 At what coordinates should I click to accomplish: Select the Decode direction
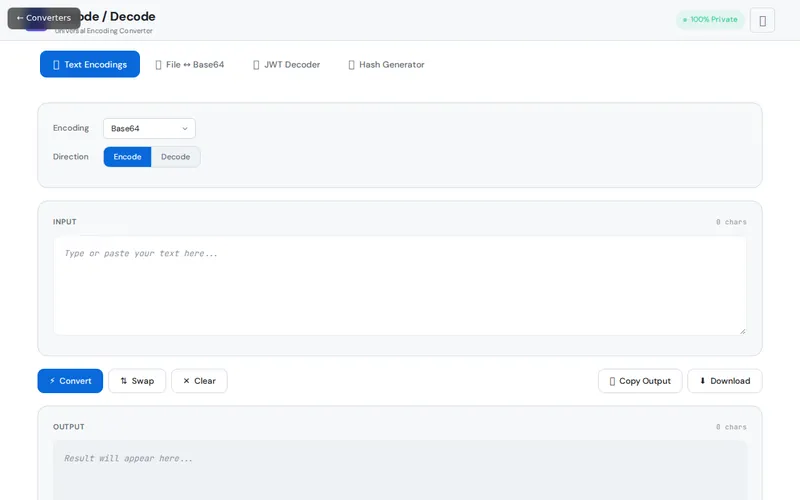[176, 157]
